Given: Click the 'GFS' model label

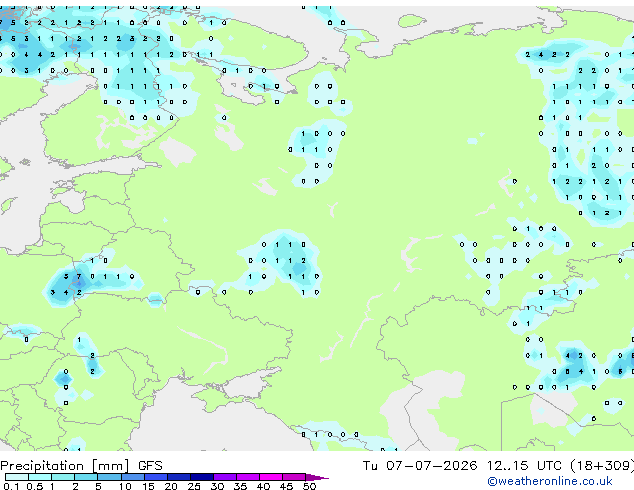Looking at the screenshot, I should 150,466.
